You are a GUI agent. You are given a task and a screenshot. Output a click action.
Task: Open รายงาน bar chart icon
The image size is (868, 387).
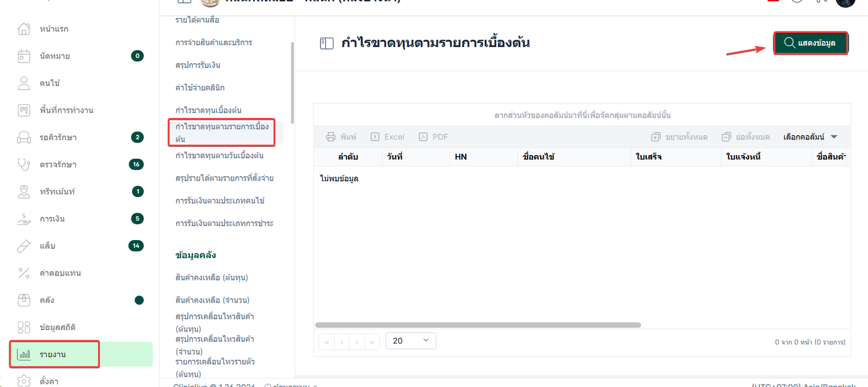[x=24, y=355]
